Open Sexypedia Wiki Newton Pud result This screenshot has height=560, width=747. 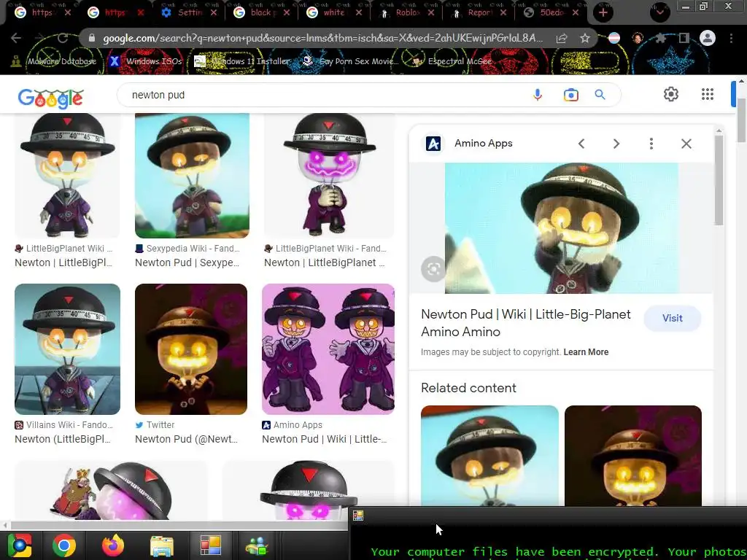click(192, 176)
